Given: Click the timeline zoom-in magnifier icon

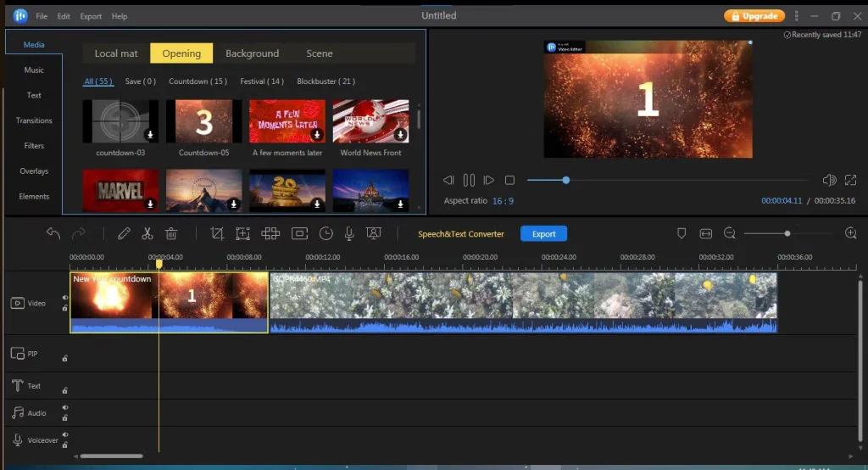Looking at the screenshot, I should [x=851, y=233].
